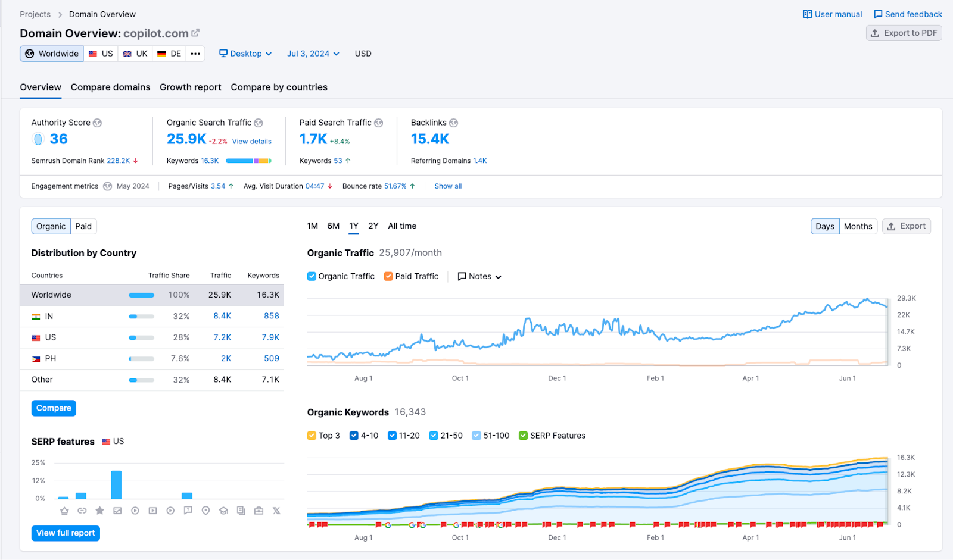Click the featured snippet crown SERP icon
953x560 pixels.
click(64, 511)
